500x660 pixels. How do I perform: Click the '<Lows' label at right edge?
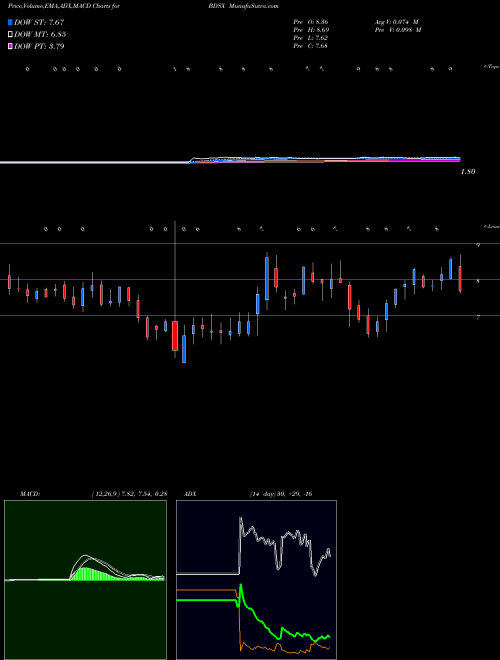(x=492, y=226)
